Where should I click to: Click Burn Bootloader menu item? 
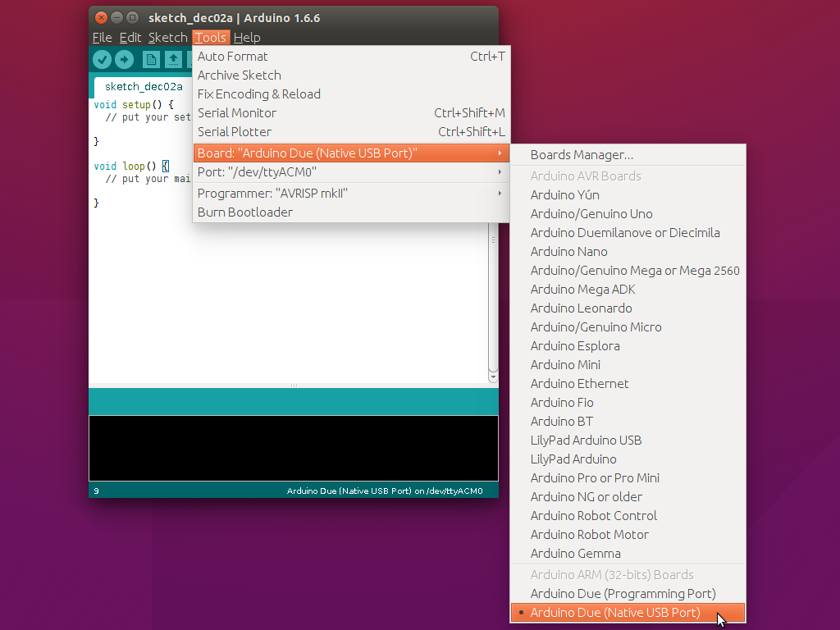tap(351, 212)
